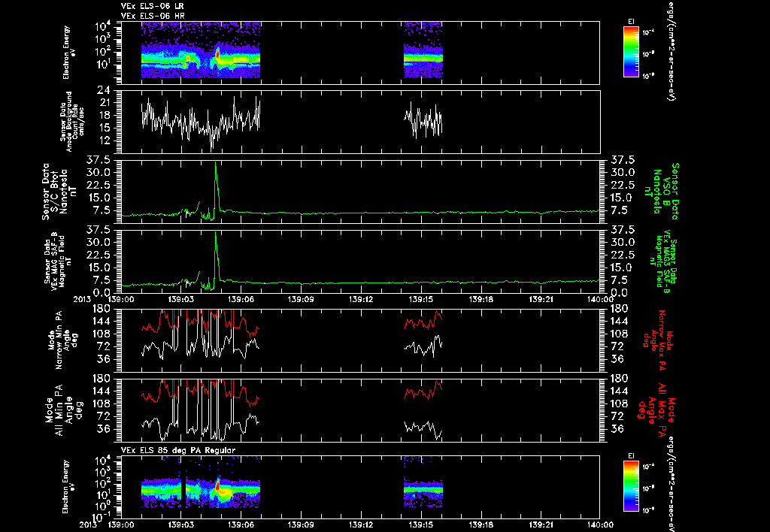Click the '139:21' label under the magnetic field panel
The height and width of the screenshot is (532, 770).
click(x=541, y=299)
